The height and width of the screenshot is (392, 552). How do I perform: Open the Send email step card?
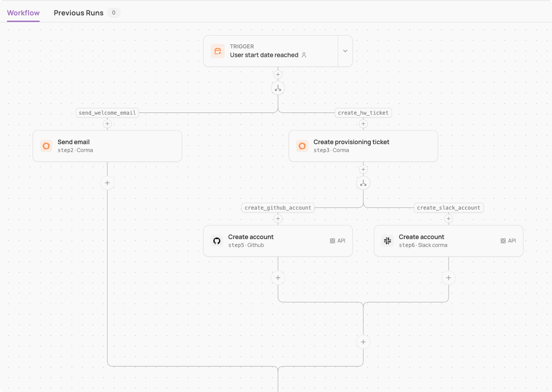(107, 146)
